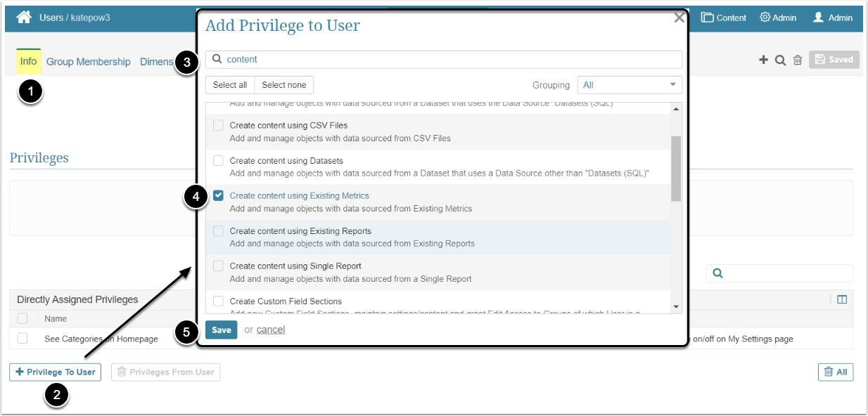Click the trash All button

tap(836, 372)
